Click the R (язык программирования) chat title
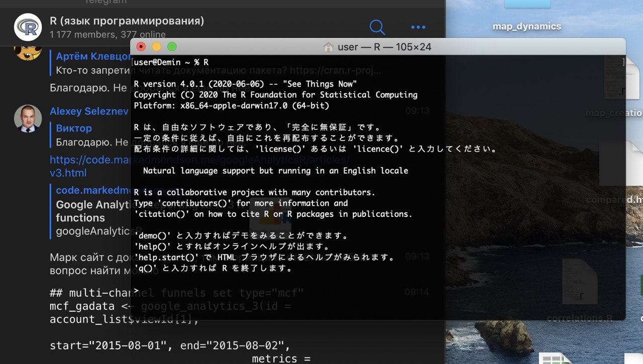 coord(127,21)
